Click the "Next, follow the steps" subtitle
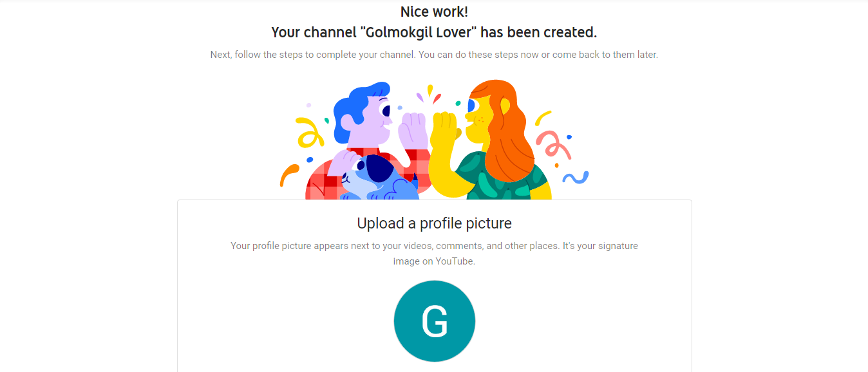 point(434,55)
